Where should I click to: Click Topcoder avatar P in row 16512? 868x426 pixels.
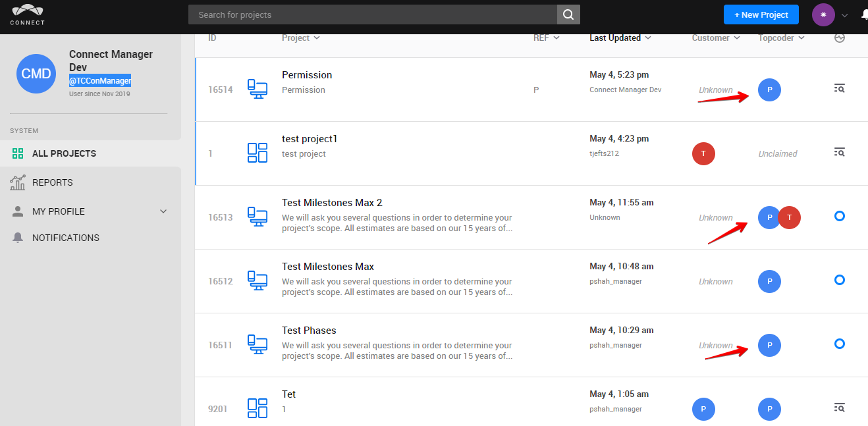769,281
